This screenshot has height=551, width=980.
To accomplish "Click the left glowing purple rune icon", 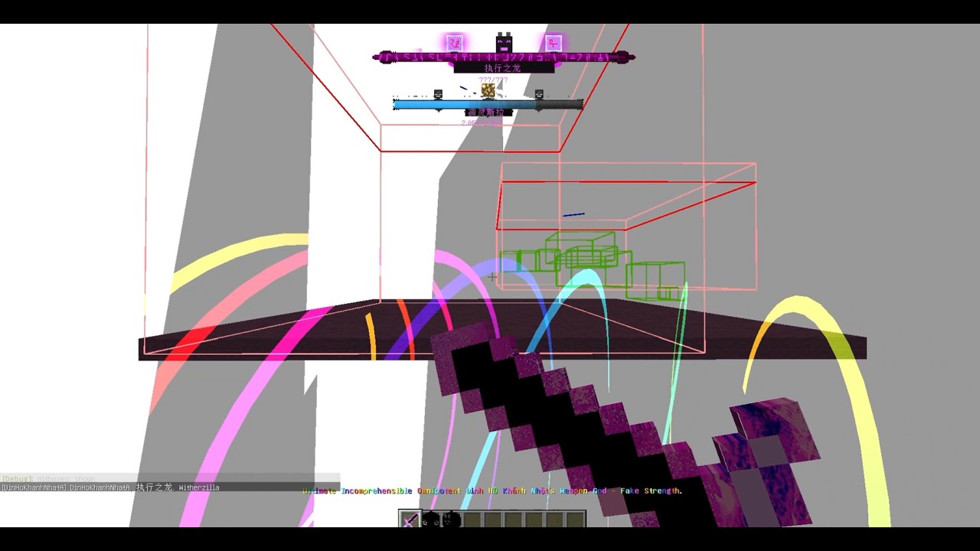I will point(455,42).
